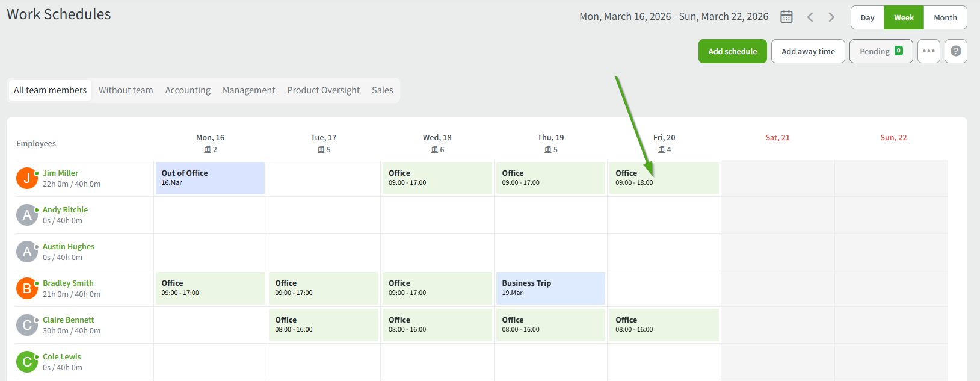Select the Product Oversight tab
The image size is (980, 381).
[x=323, y=90]
